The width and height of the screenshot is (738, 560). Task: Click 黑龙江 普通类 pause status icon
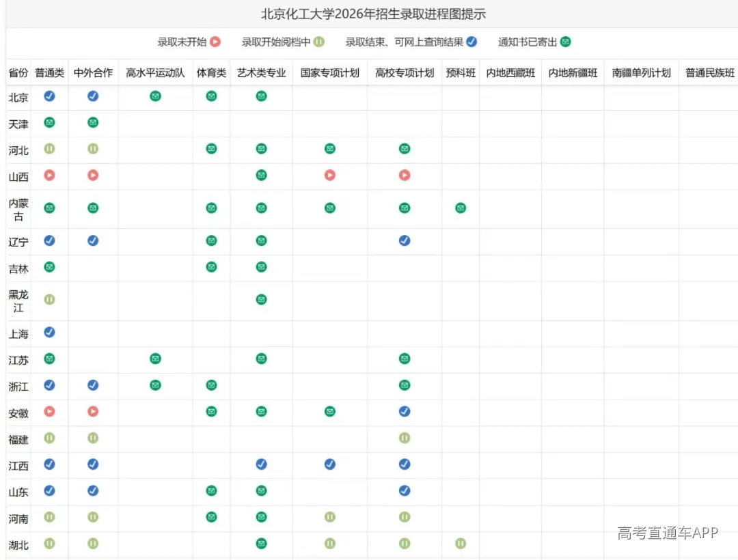49,299
